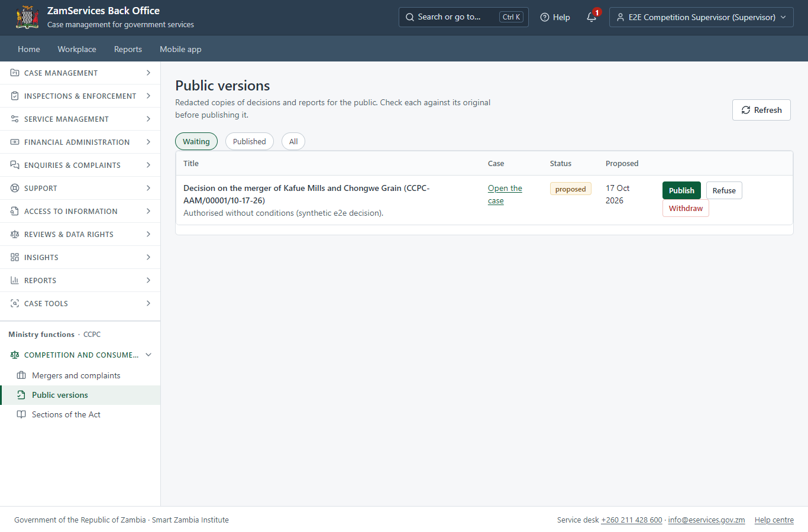Viewport: 808px width, 532px height.
Task: Switch to the Waiting filter tab
Action: pyautogui.click(x=196, y=141)
